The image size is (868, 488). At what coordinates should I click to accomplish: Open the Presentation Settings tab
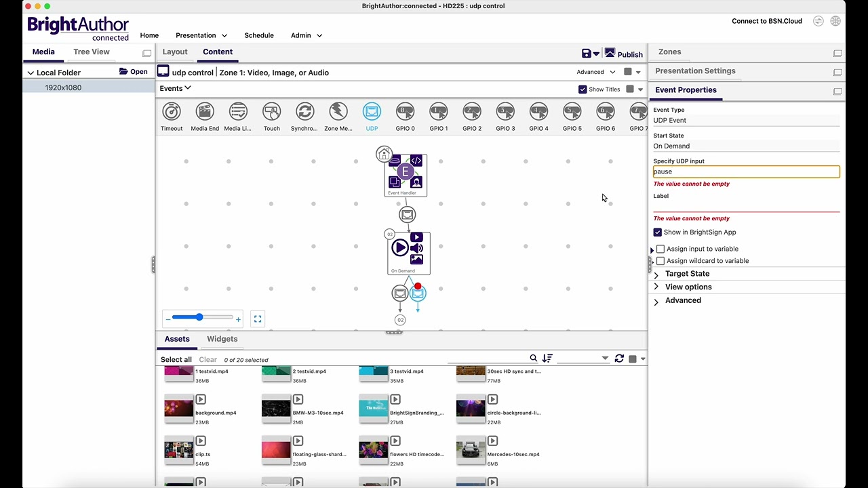click(695, 70)
